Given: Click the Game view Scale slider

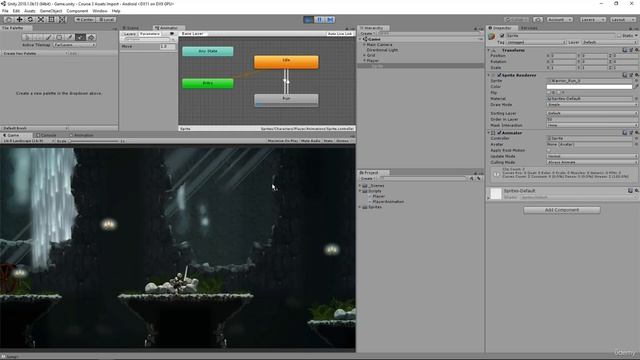Looking at the screenshot, I should 94,141.
